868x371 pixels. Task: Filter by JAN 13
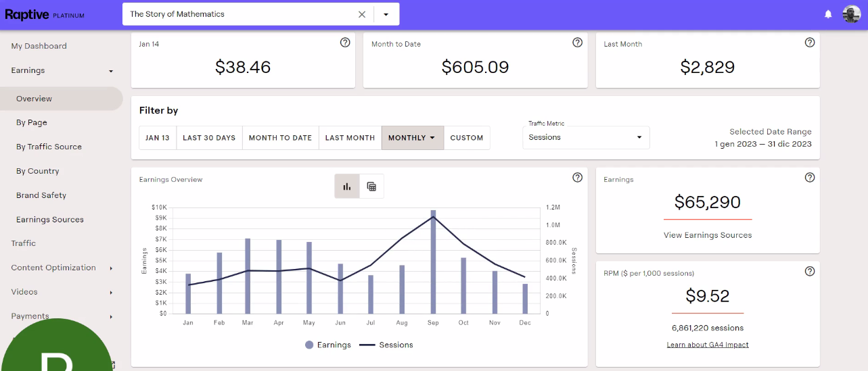click(x=158, y=138)
